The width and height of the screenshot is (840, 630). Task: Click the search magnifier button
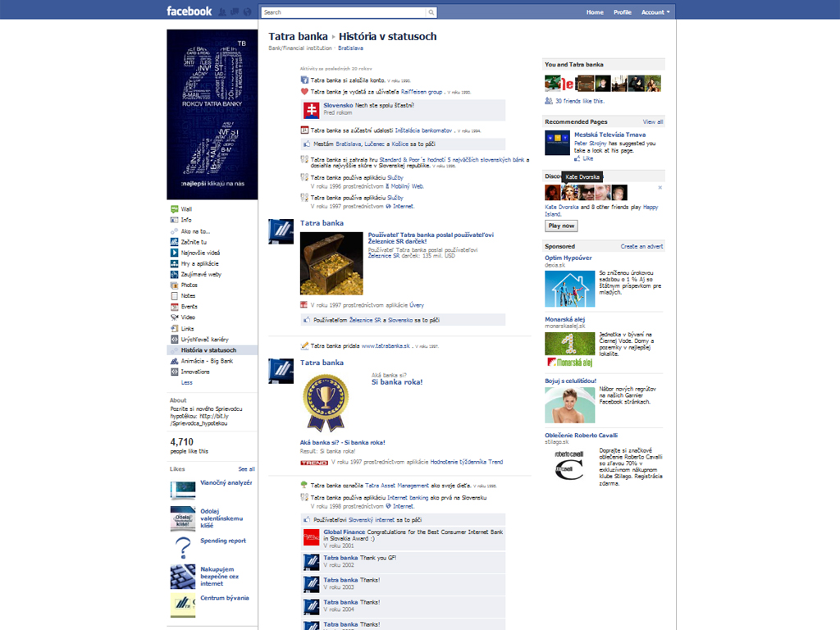pyautogui.click(x=431, y=12)
